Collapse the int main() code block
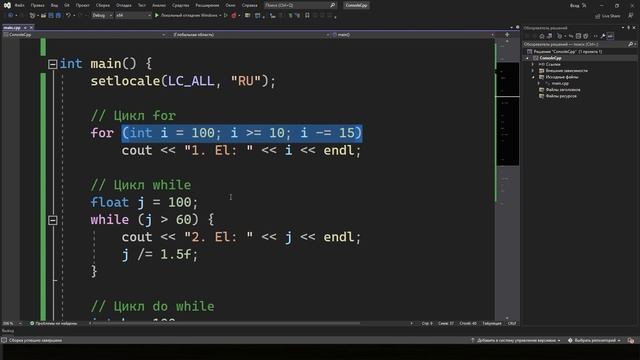This screenshot has height=360, width=640. [52, 64]
